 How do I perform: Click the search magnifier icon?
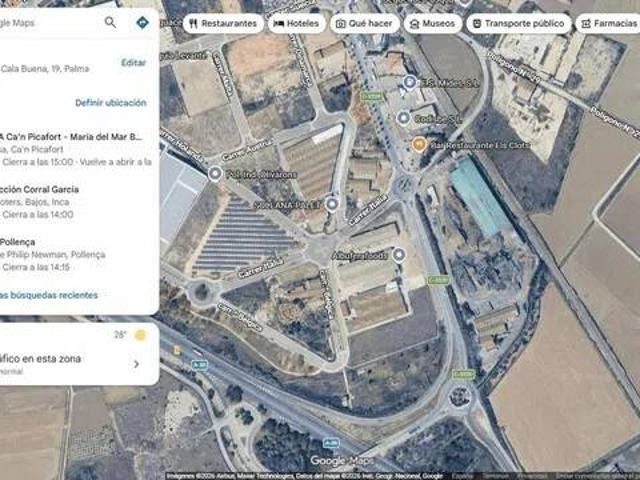pos(110,22)
